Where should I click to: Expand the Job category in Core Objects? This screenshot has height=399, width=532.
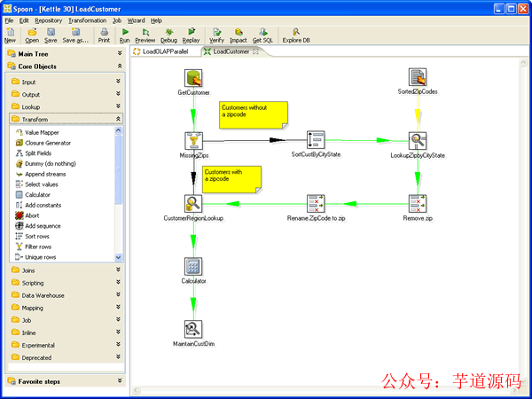pyautogui.click(x=118, y=320)
